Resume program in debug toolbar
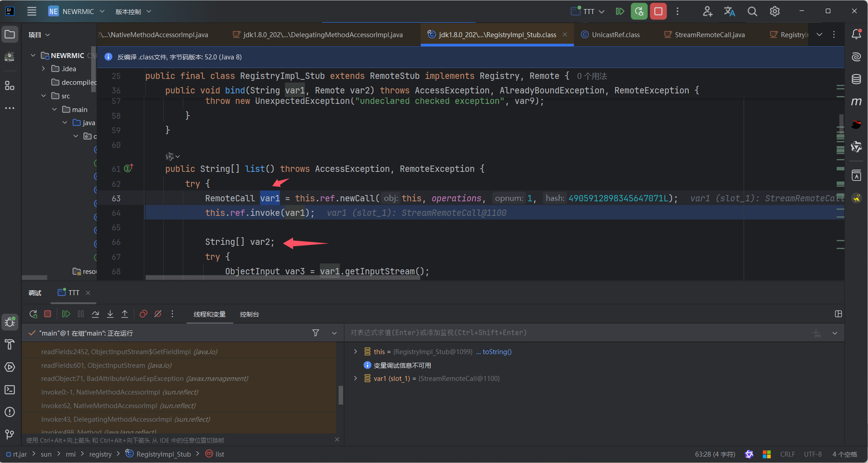The width and height of the screenshot is (868, 463). tap(66, 314)
